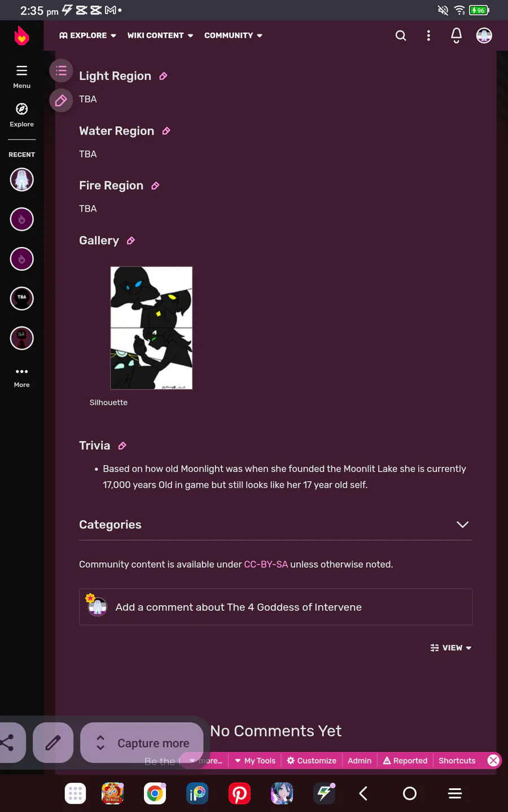Open the user profile avatar in the header
The width and height of the screenshot is (508, 812).
(484, 36)
